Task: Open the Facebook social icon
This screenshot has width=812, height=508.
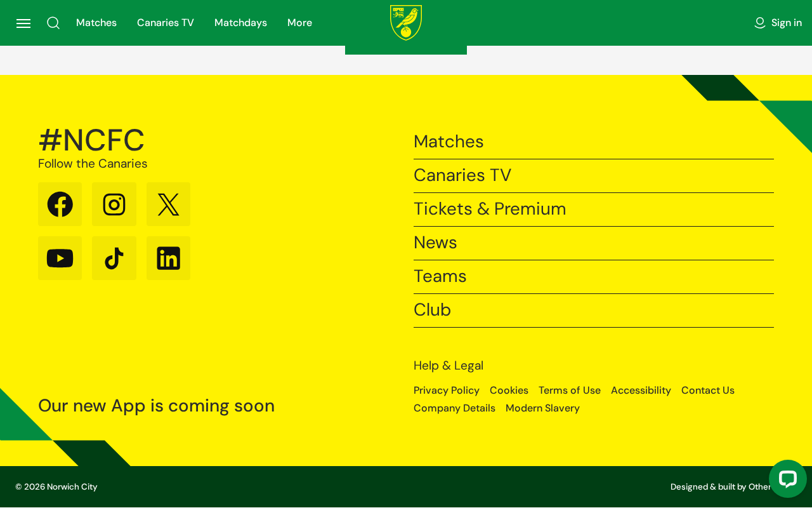Action: 60,204
